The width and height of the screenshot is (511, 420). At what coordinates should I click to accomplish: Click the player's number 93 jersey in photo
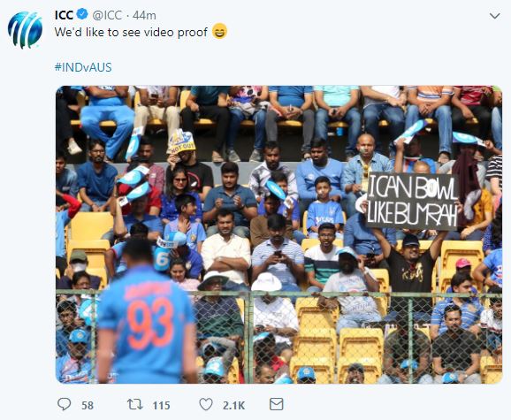coord(147,324)
